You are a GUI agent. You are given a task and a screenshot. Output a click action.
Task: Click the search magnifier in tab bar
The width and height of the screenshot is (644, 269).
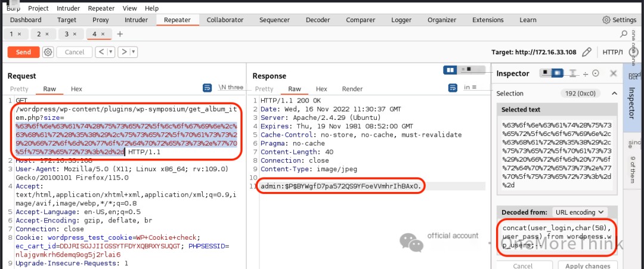pos(624,34)
